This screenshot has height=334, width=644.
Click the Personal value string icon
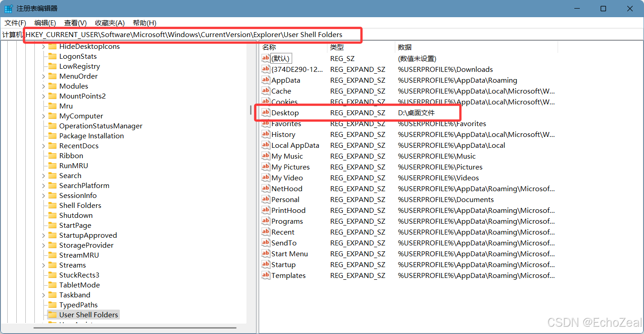[266, 199]
